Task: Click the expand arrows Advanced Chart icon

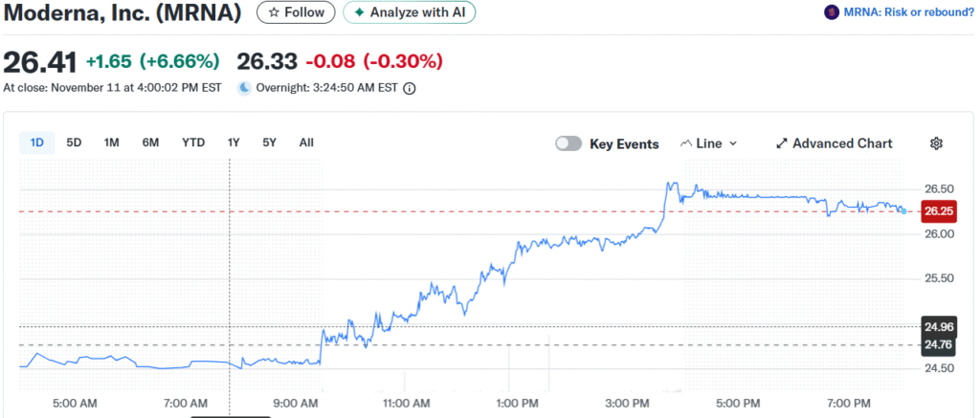Action: click(x=781, y=143)
